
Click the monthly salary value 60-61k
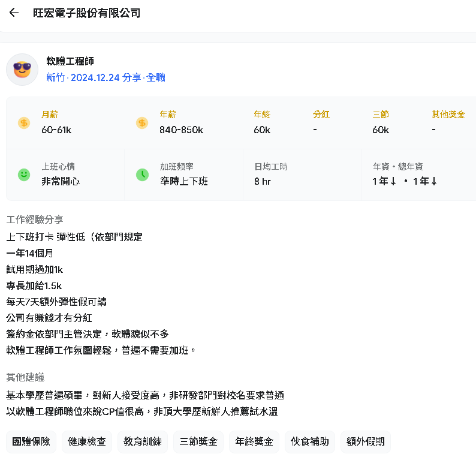pos(56,130)
